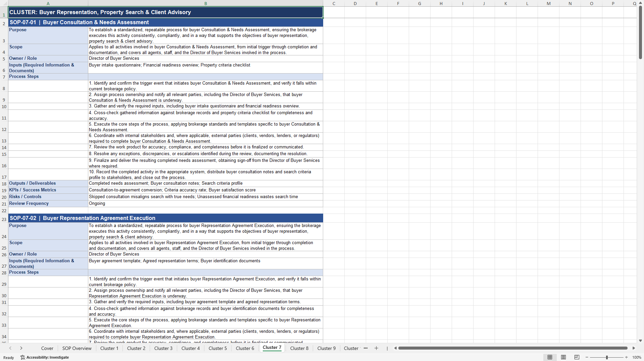Image resolution: width=644 pixels, height=361 pixels.
Task: Select row 1 header
Action: coord(4,12)
